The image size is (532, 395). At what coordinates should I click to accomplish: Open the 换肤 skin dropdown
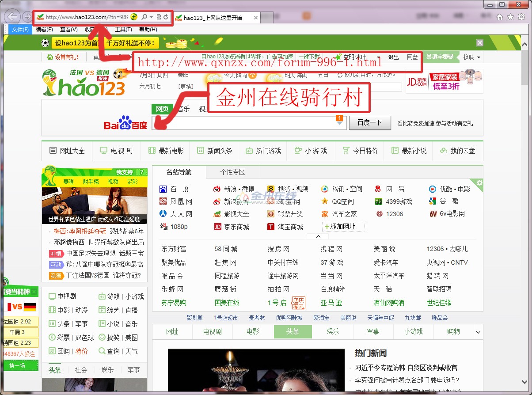pyautogui.click(x=471, y=57)
